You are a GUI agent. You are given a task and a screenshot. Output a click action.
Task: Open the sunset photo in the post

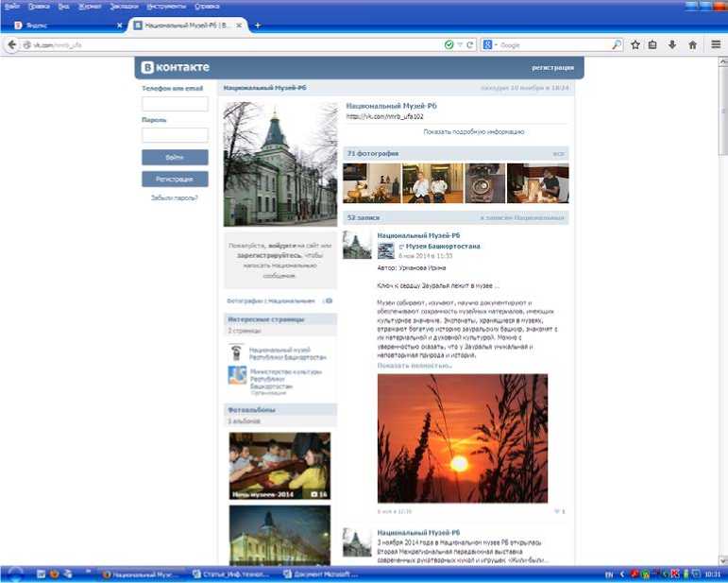pos(463,438)
